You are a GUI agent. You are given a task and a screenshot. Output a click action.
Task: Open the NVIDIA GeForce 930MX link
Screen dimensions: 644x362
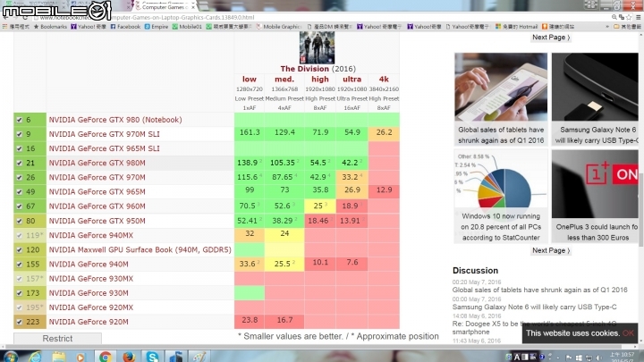pos(91,279)
